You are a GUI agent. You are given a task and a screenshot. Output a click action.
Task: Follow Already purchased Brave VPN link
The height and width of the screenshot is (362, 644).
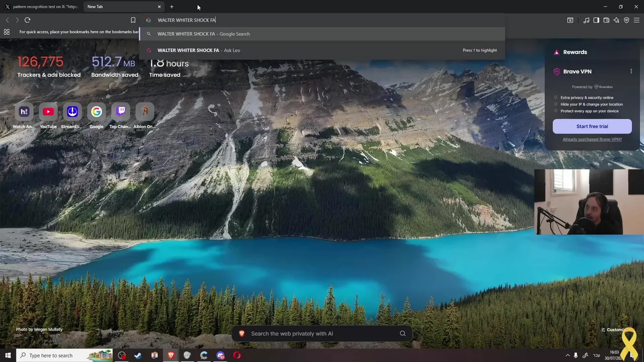592,139
